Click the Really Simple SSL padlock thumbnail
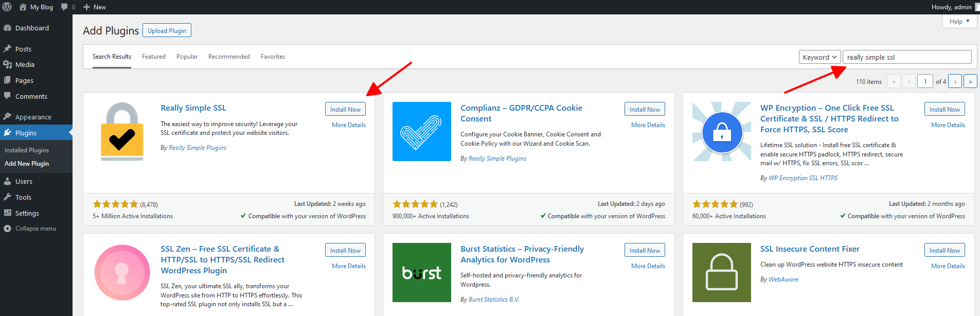980x316 pixels. [122, 131]
